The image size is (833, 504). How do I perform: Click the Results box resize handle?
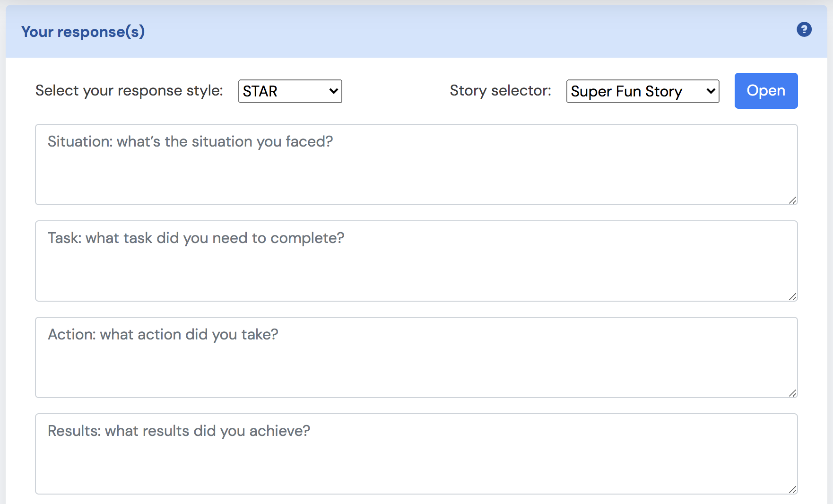click(x=793, y=489)
